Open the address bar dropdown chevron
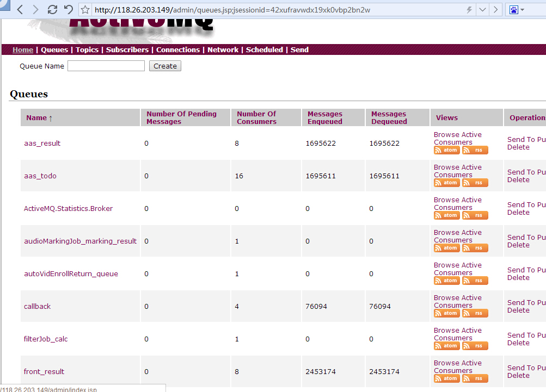The width and height of the screenshot is (546, 392). click(x=482, y=10)
